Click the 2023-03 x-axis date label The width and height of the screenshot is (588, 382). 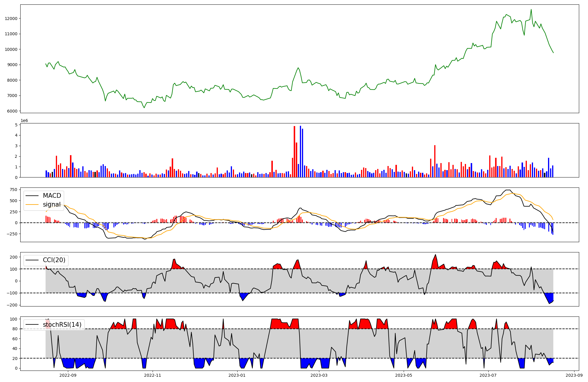point(319,375)
